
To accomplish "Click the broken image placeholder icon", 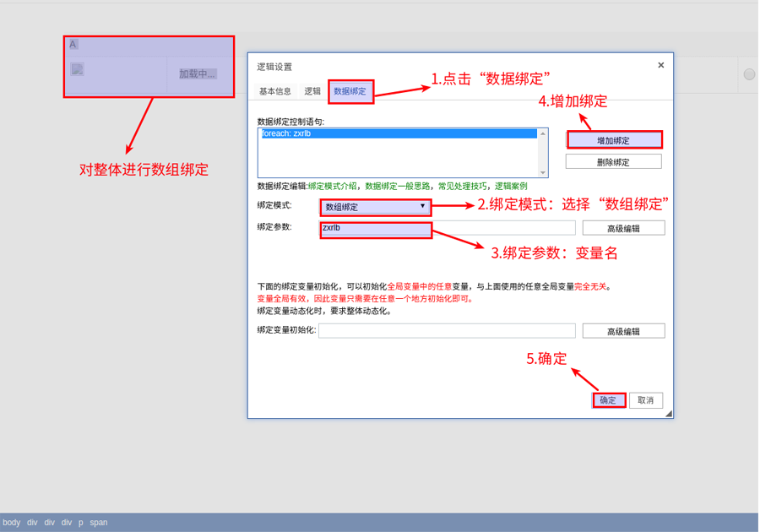I will 78,69.
